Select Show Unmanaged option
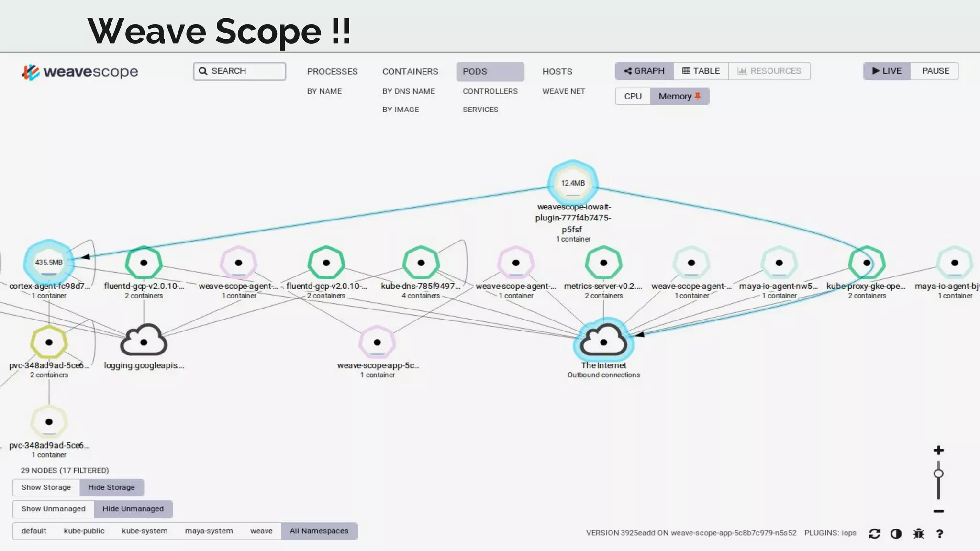Screen dimensions: 980x551 [53, 509]
